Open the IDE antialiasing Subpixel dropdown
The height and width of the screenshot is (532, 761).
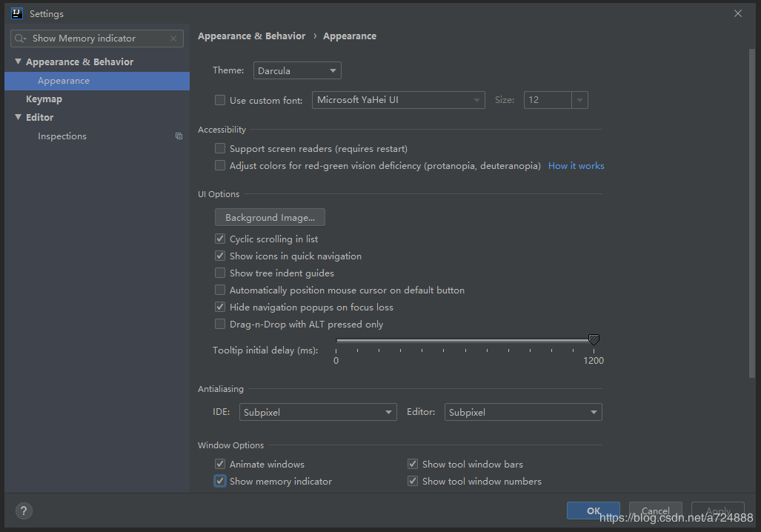point(318,412)
